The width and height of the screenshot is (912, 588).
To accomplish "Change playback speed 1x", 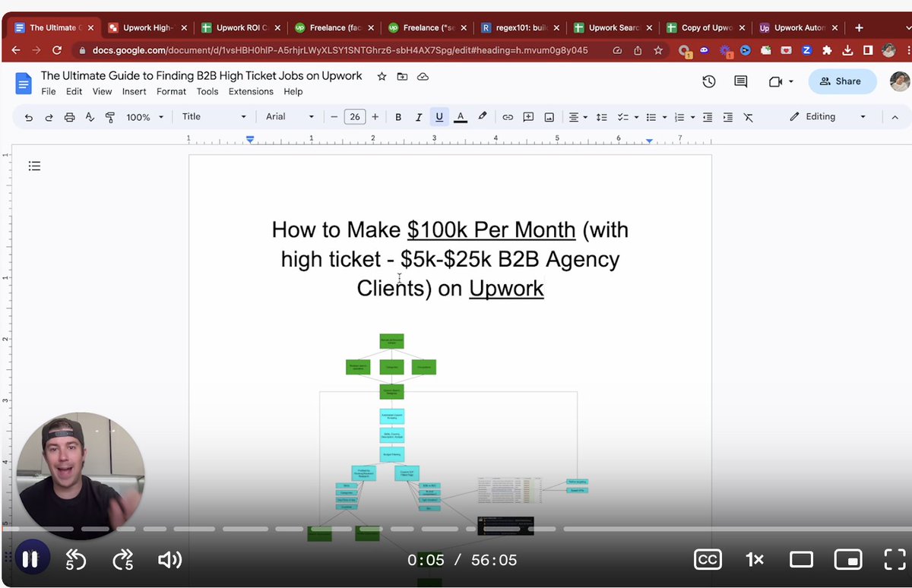I will point(754,560).
